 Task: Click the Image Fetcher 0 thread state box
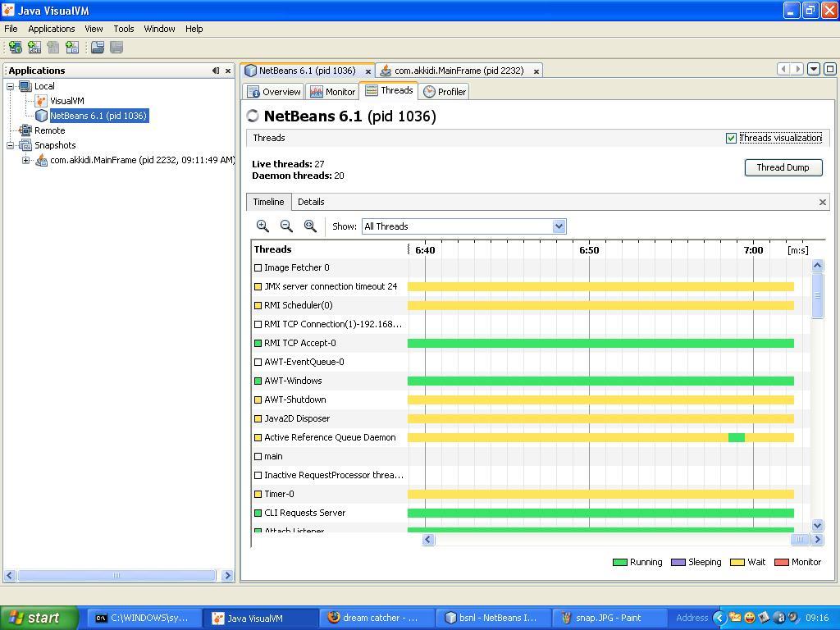pyautogui.click(x=258, y=268)
